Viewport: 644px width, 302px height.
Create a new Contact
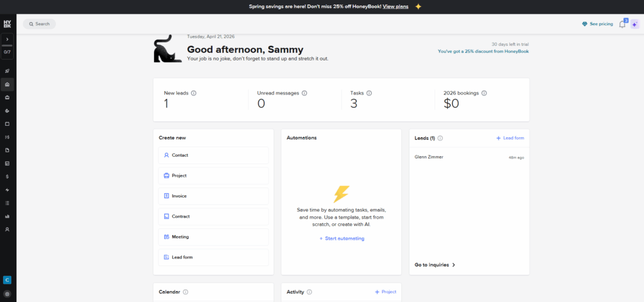213,155
